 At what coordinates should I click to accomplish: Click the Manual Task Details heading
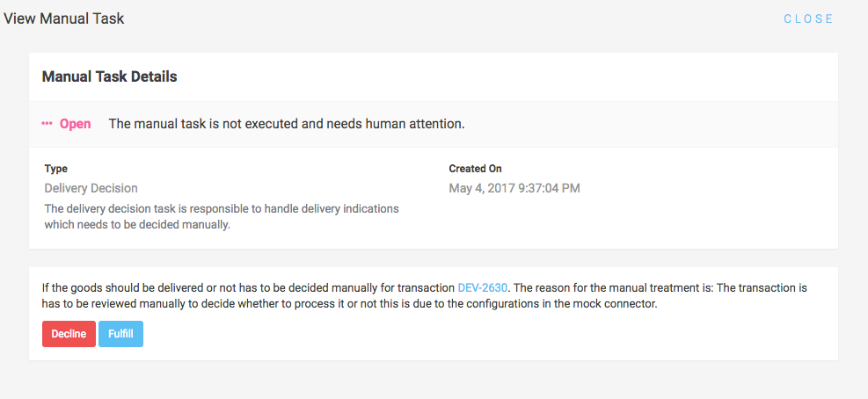tap(110, 76)
